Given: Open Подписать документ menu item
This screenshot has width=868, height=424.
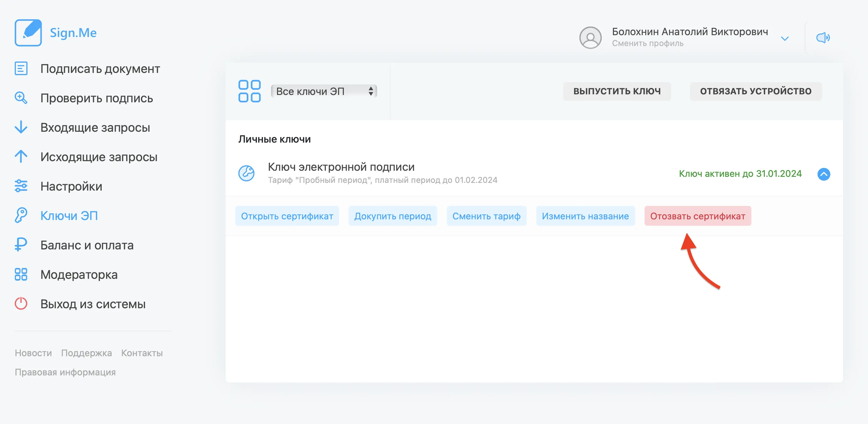Looking at the screenshot, I should [100, 68].
